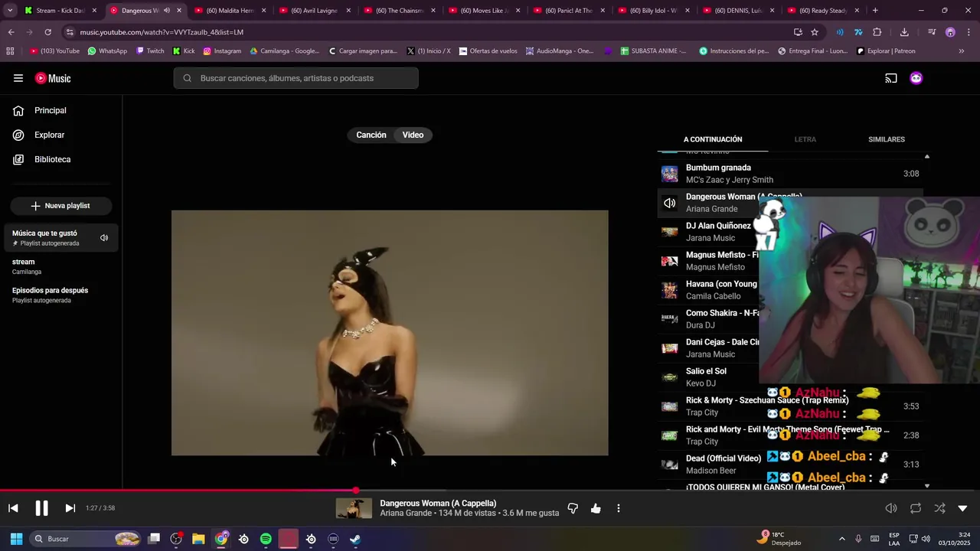Collapse the player page with down arrow

(x=962, y=508)
